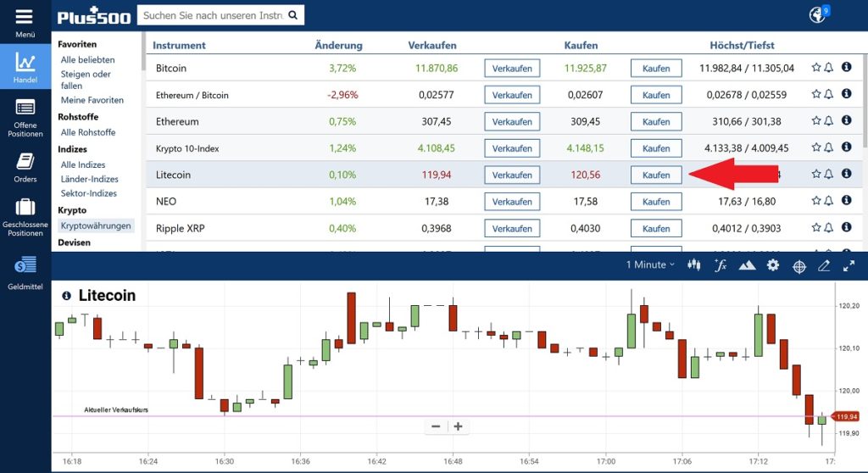
Task: Select Alle beliebten category
Action: (x=88, y=60)
